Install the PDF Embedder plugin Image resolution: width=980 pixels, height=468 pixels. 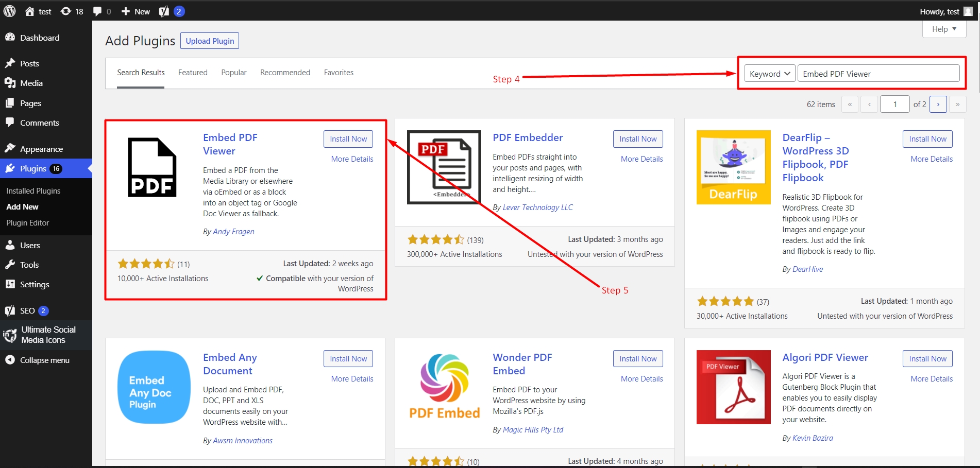coord(638,139)
